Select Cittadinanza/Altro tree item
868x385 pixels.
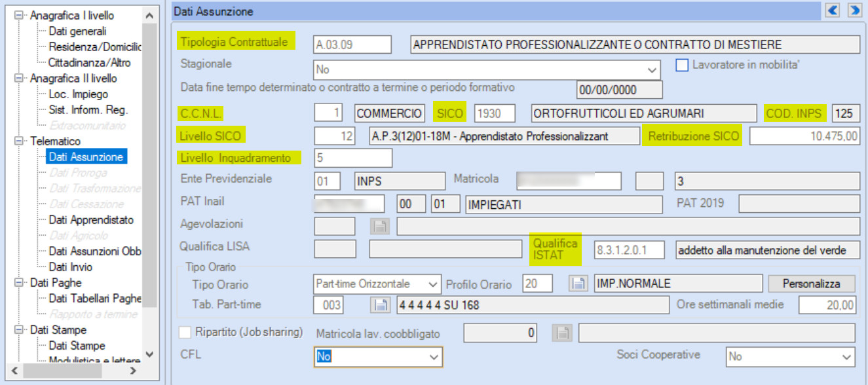89,62
